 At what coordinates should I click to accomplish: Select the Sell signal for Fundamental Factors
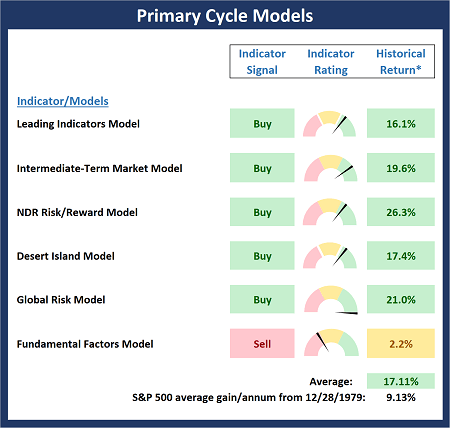262,343
